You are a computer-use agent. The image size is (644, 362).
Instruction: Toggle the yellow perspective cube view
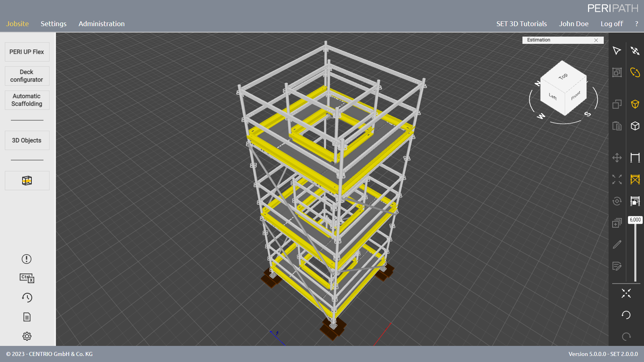(x=635, y=104)
